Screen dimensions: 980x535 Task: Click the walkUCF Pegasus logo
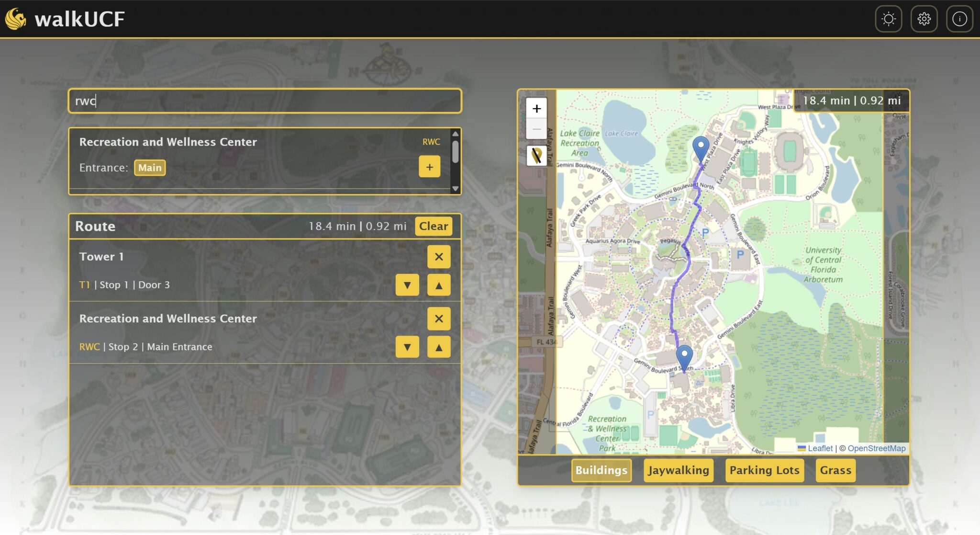[16, 19]
